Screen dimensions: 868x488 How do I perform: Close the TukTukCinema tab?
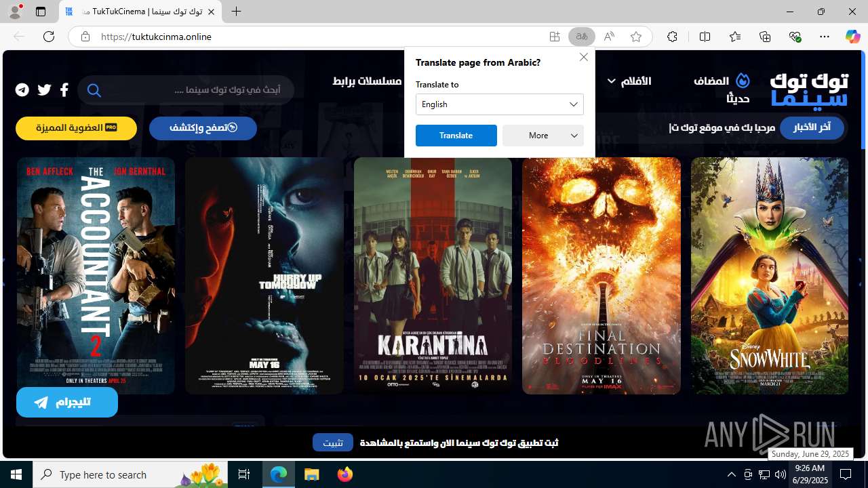211,12
